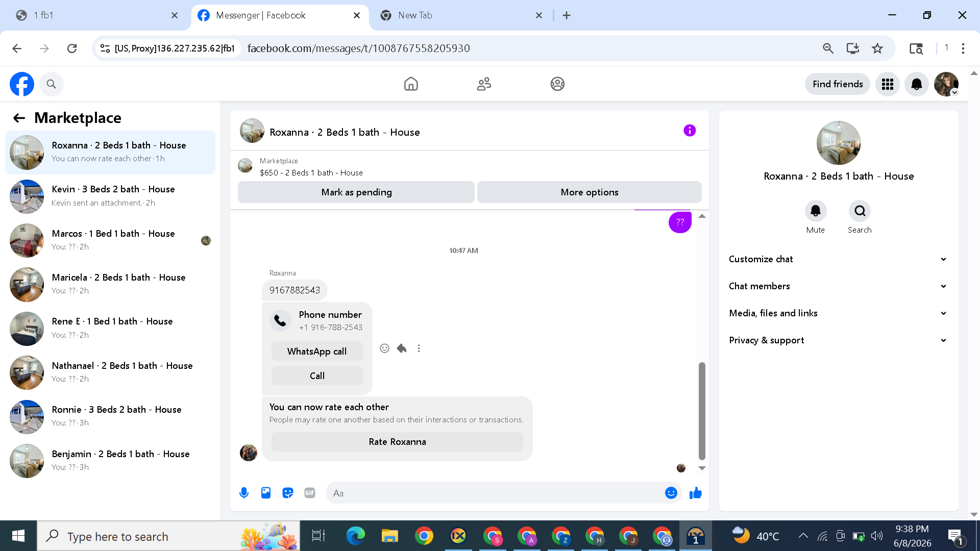This screenshot has height=551, width=980.
Task: Click WhatsApp call button
Action: click(317, 352)
